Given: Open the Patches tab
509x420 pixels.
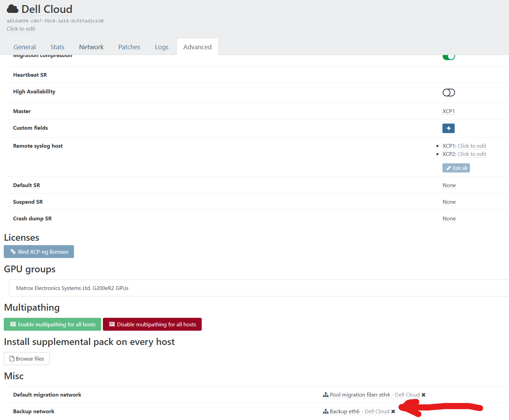Looking at the screenshot, I should coord(129,47).
